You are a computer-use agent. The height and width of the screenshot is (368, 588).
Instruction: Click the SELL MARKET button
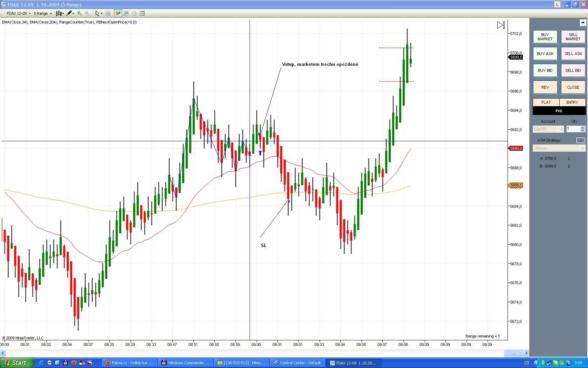[573, 37]
